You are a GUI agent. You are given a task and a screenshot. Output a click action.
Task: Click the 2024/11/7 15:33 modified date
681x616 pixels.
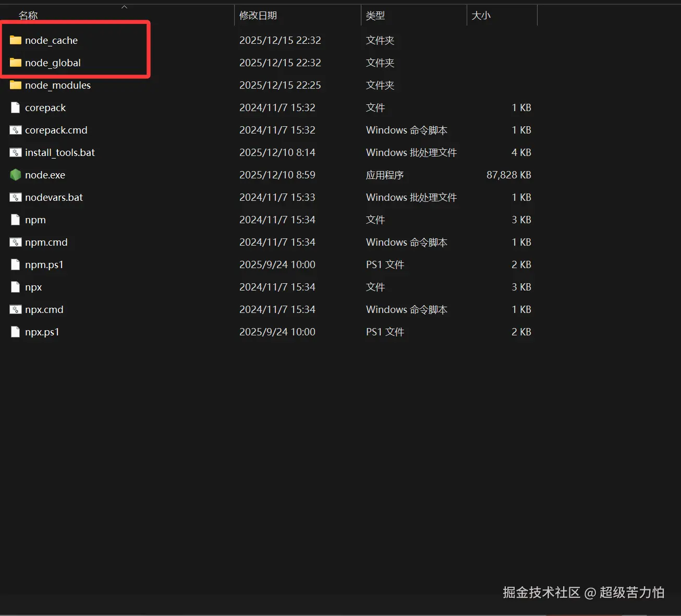[277, 197]
